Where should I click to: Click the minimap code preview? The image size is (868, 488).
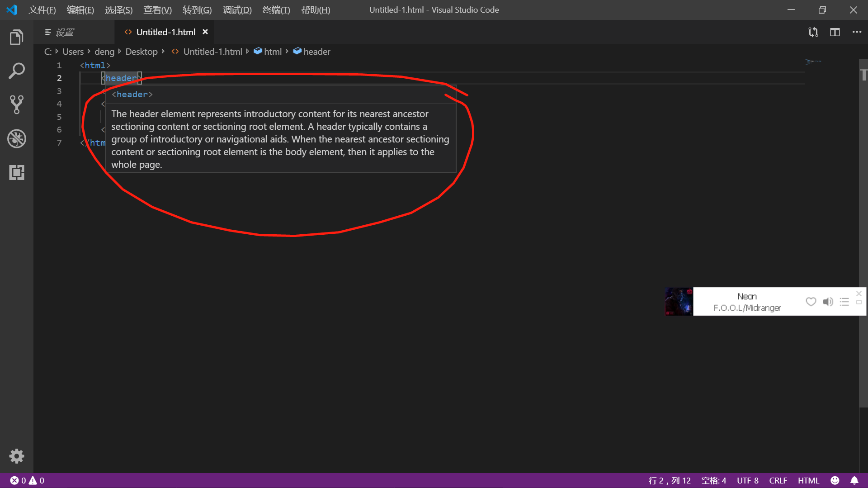(813, 62)
